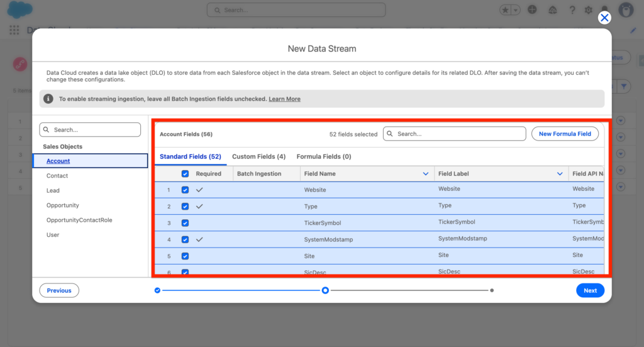Open the Salesforce Help question mark icon
This screenshot has width=644, height=347.
(572, 10)
